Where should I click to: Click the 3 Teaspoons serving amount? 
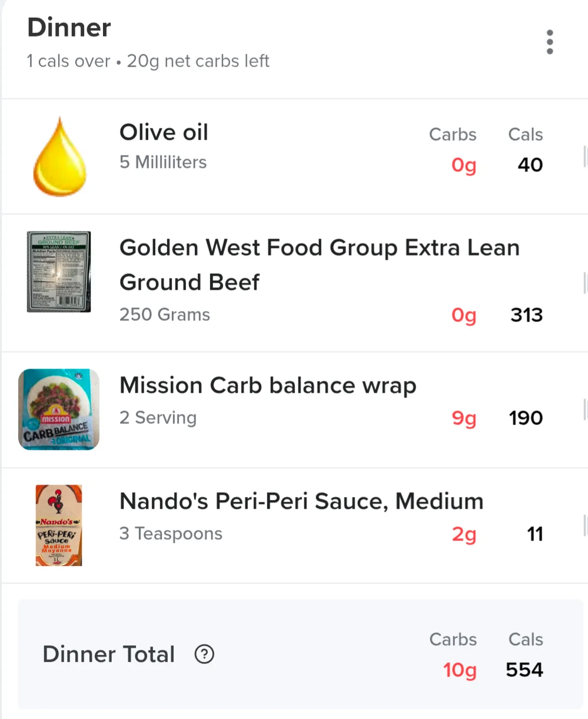pyautogui.click(x=171, y=534)
